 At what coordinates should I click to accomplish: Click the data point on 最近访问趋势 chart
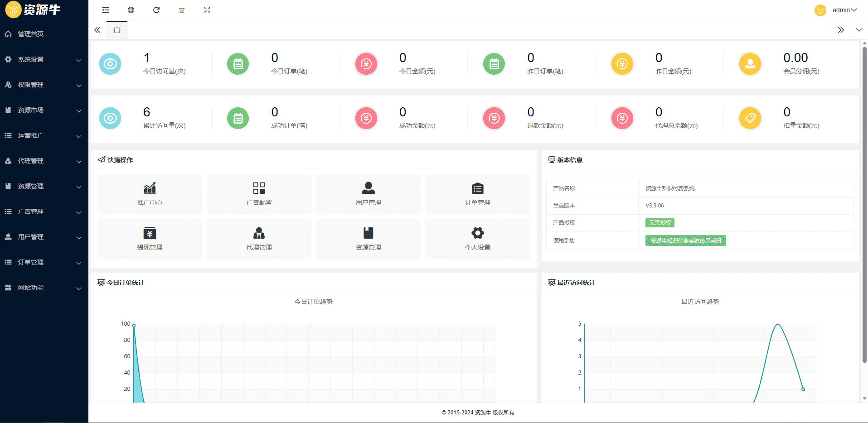[x=803, y=389]
